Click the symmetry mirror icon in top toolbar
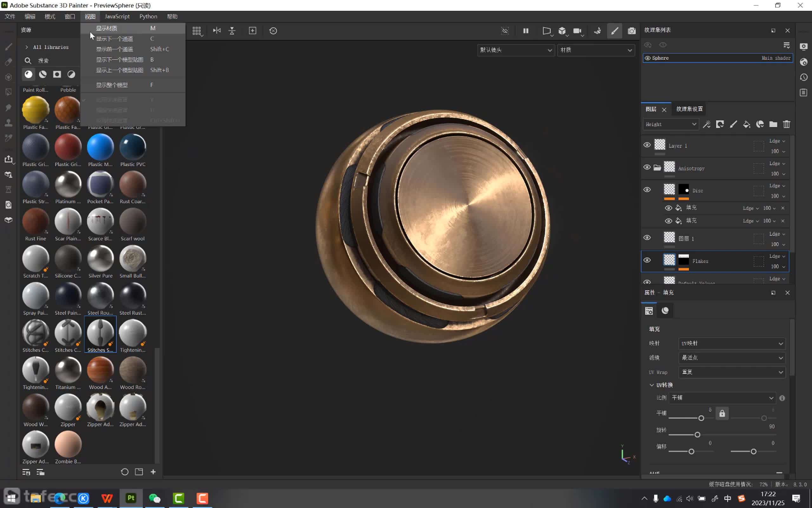Screen dimensions: 812x508 (x=217, y=30)
